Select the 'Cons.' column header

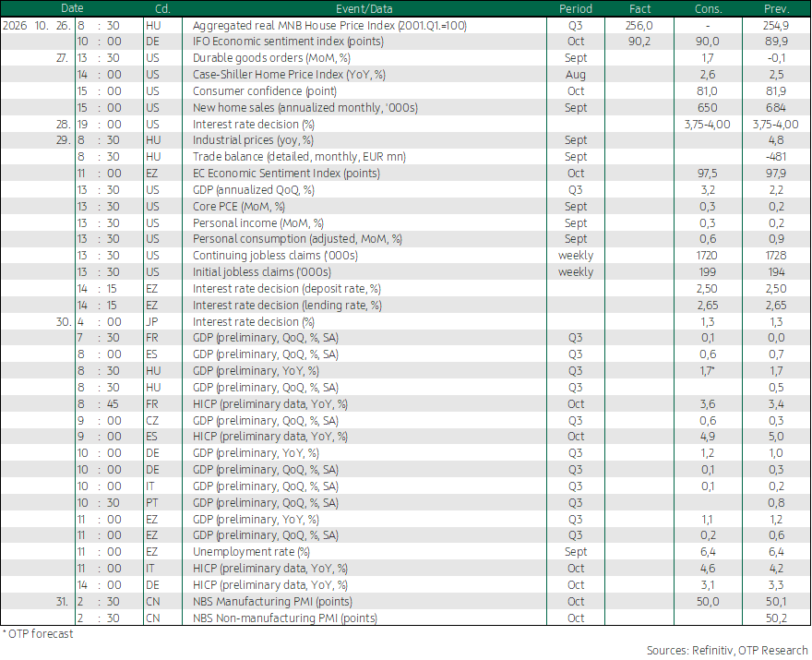click(708, 9)
